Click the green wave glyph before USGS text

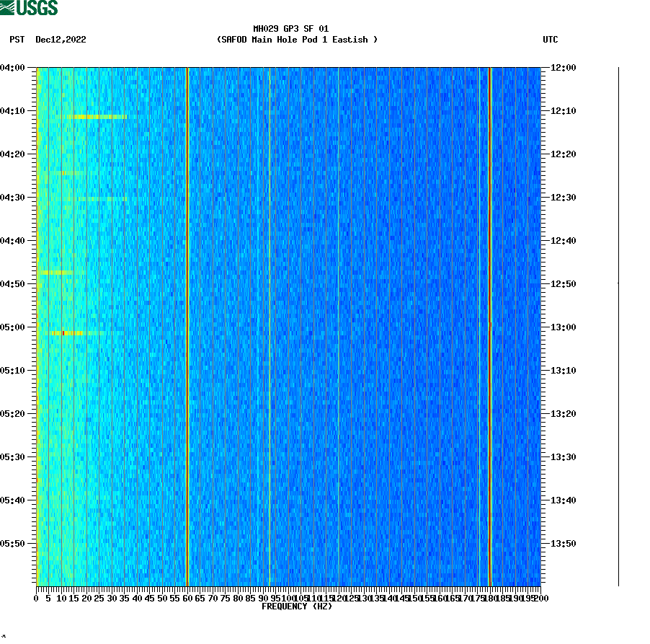point(8,7)
